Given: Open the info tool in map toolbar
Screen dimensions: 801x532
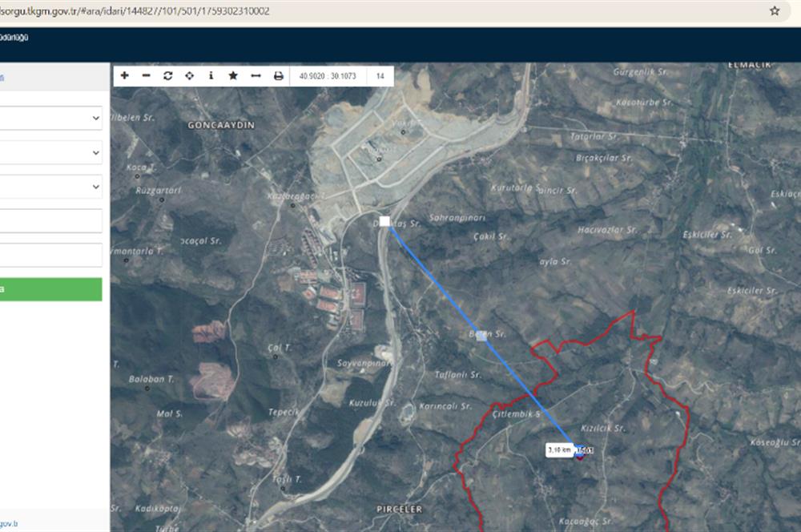Looking at the screenshot, I should (211, 75).
